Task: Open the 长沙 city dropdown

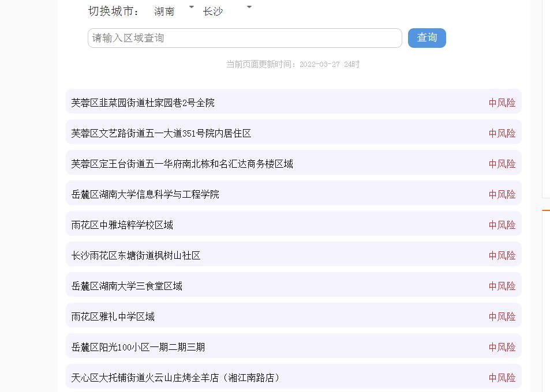Action: pyautogui.click(x=227, y=11)
